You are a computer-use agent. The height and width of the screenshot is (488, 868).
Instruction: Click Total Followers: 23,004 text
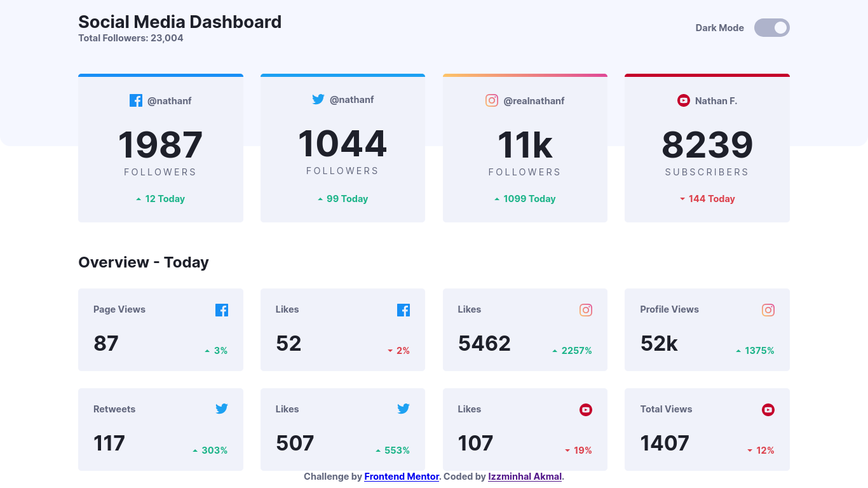pyautogui.click(x=131, y=38)
